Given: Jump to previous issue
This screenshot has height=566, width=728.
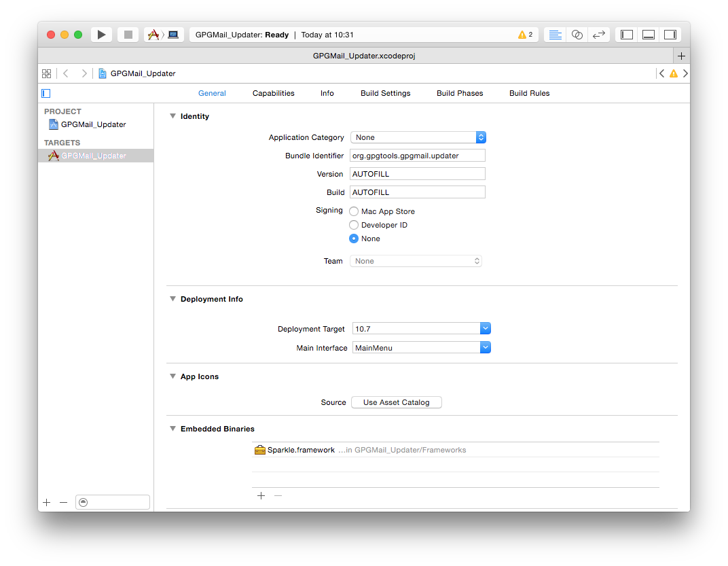Looking at the screenshot, I should coord(661,73).
